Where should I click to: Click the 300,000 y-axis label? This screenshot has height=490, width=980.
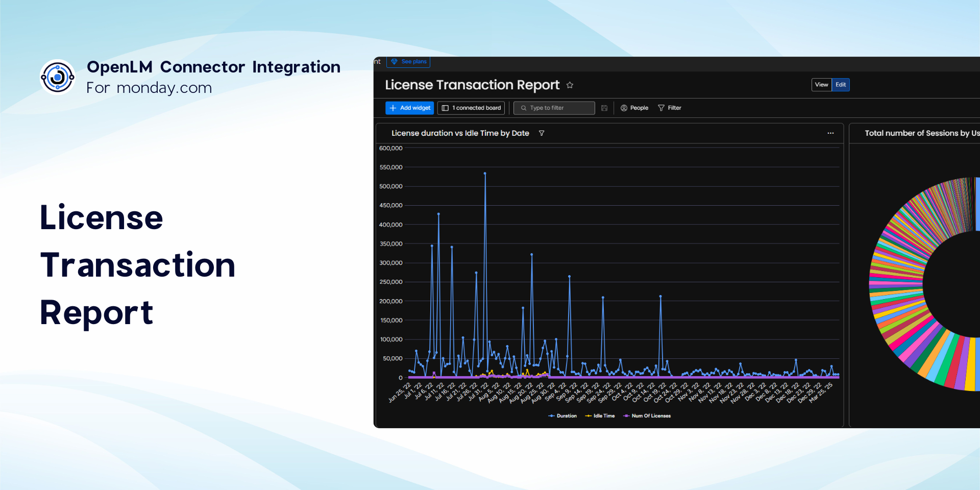click(x=391, y=263)
